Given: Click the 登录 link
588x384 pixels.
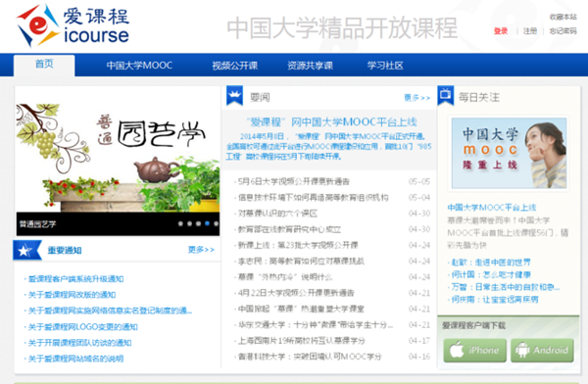Looking at the screenshot, I should click(501, 31).
